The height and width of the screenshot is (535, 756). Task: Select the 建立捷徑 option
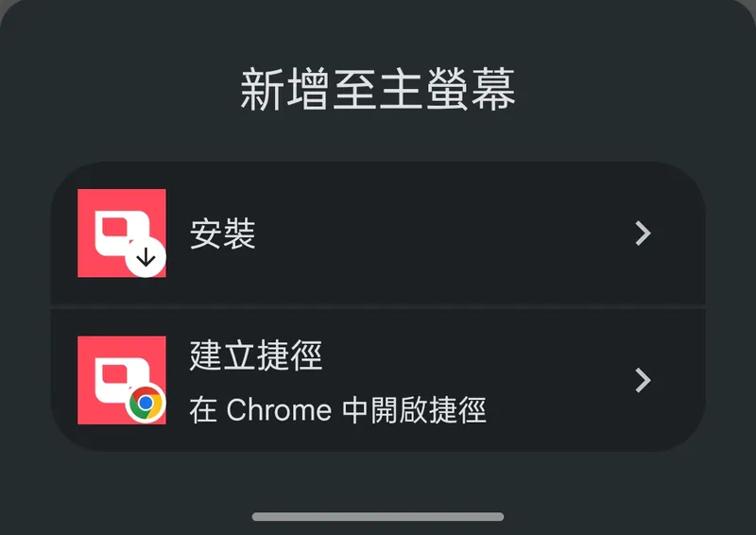coord(255,355)
